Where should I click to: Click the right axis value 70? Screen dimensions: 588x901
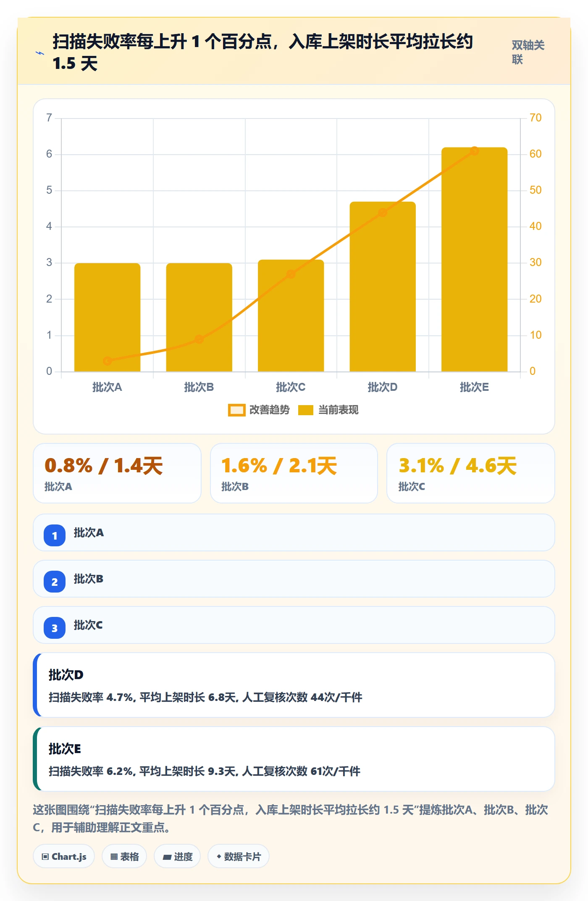535,118
